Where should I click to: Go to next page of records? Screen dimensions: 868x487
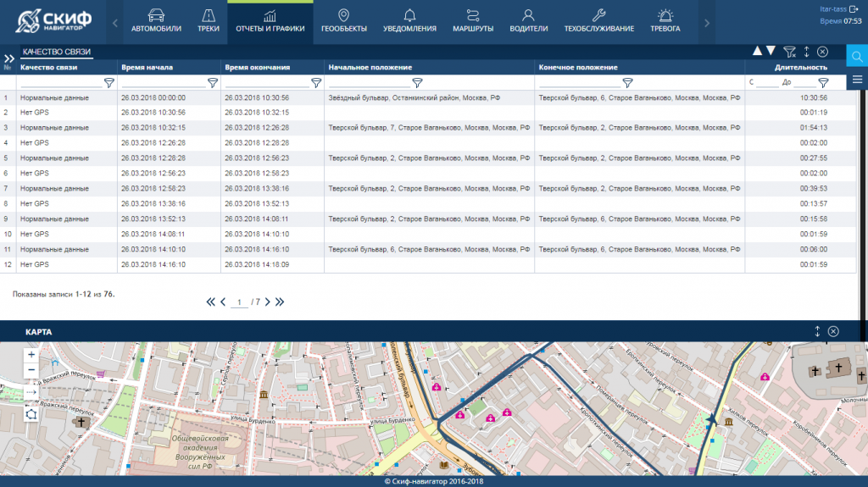coord(267,302)
